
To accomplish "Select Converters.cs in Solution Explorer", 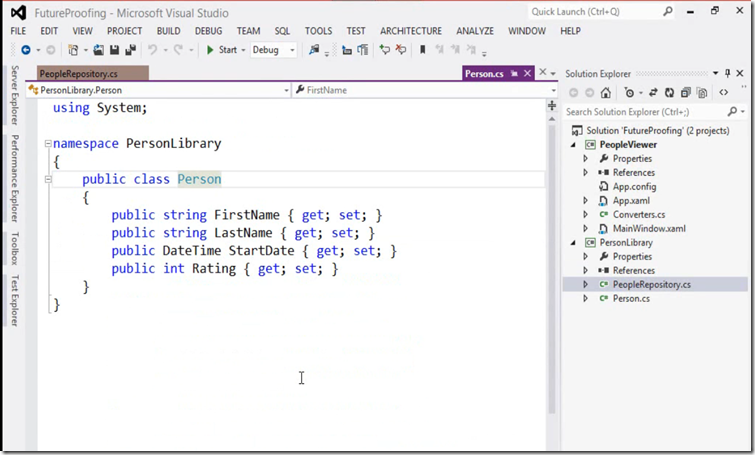I will [638, 215].
